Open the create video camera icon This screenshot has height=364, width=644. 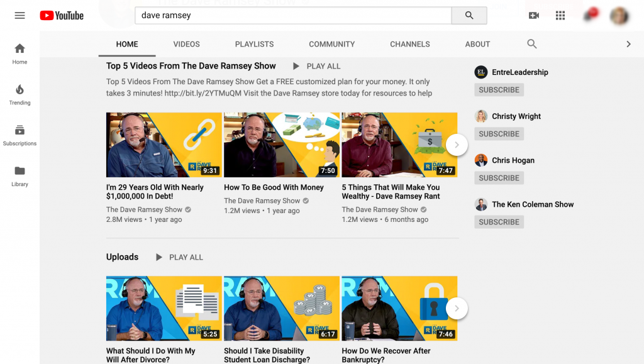click(x=534, y=16)
